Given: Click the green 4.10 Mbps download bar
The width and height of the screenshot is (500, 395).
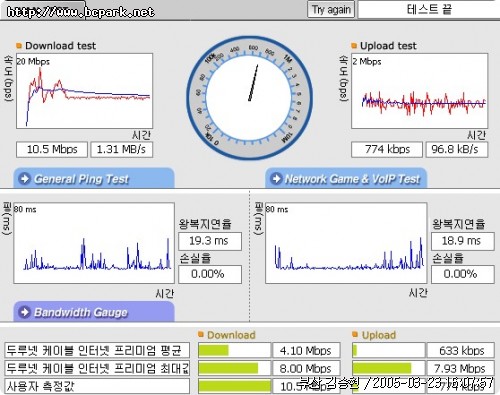Looking at the screenshot, I should tap(213, 350).
